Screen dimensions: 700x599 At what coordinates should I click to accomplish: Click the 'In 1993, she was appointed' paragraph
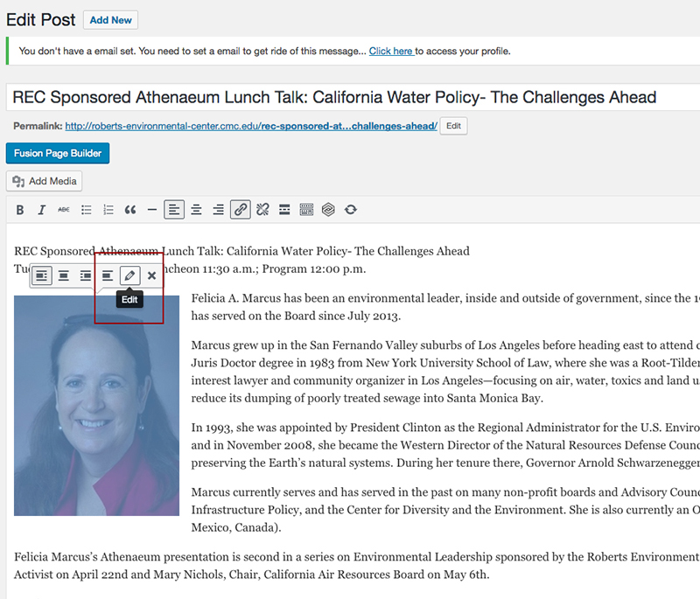pyautogui.click(x=445, y=445)
